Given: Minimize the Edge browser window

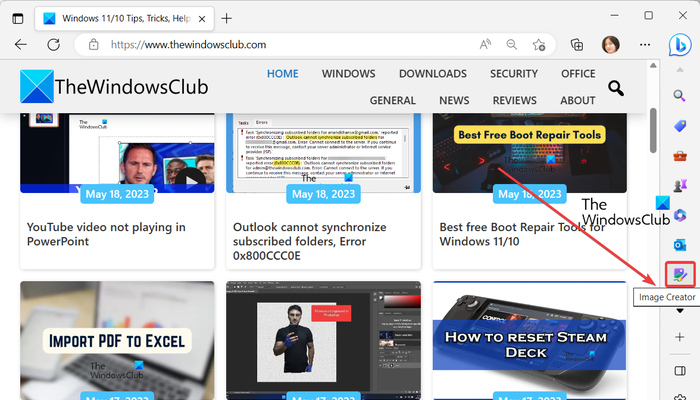Looking at the screenshot, I should pos(614,16).
